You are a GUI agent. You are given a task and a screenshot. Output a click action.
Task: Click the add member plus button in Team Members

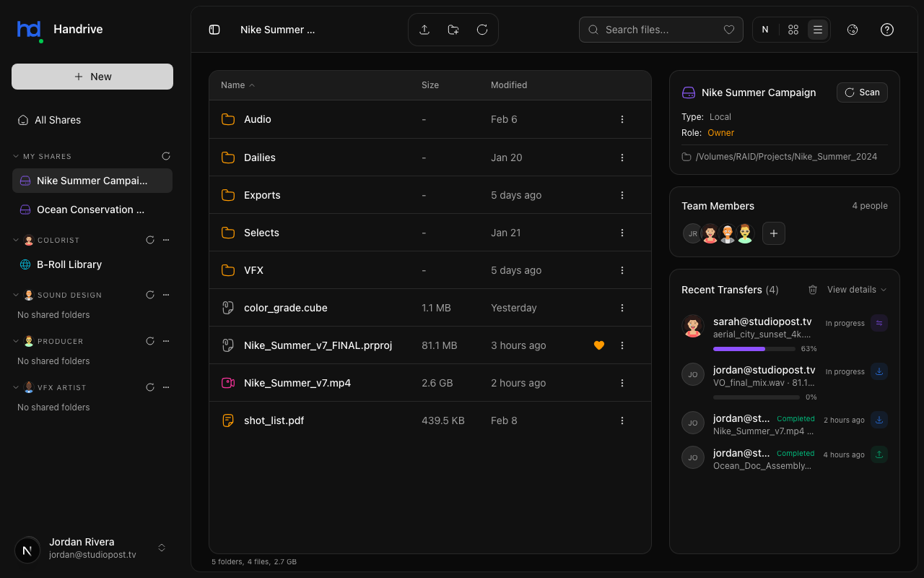(773, 233)
